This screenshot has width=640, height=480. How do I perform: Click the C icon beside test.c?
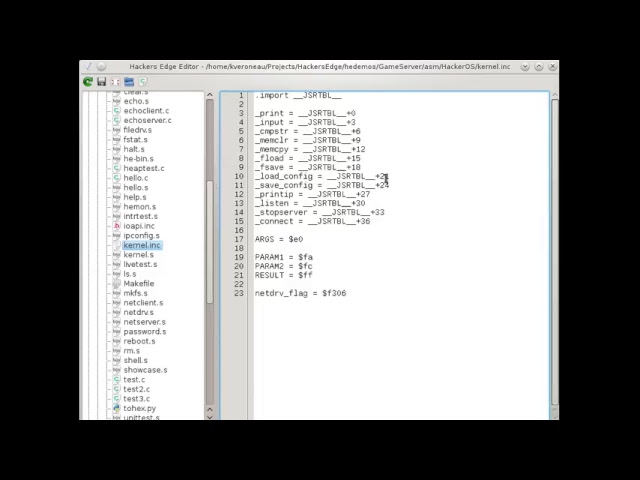tap(116, 379)
